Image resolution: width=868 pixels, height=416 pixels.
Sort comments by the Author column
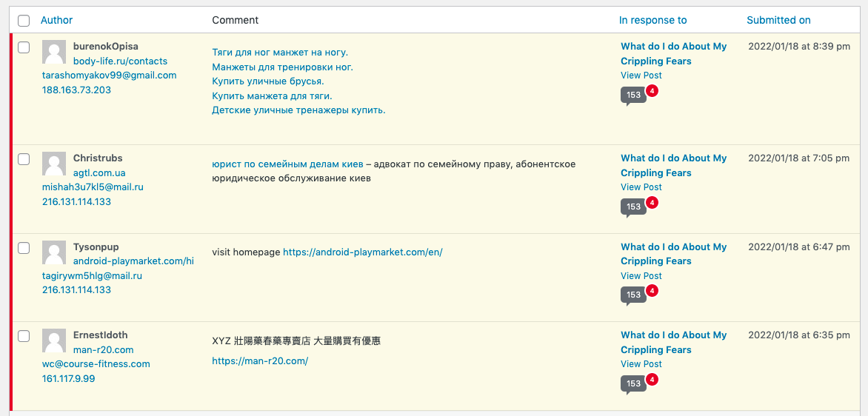tap(56, 20)
